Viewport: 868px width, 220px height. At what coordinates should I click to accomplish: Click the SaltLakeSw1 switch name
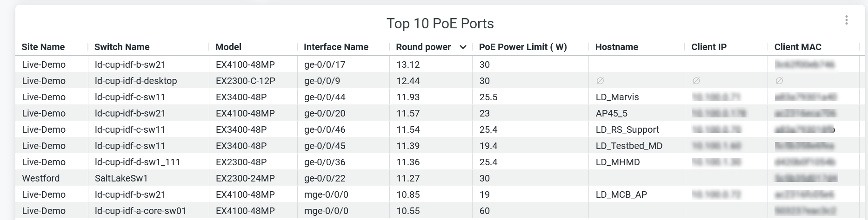tap(121, 178)
